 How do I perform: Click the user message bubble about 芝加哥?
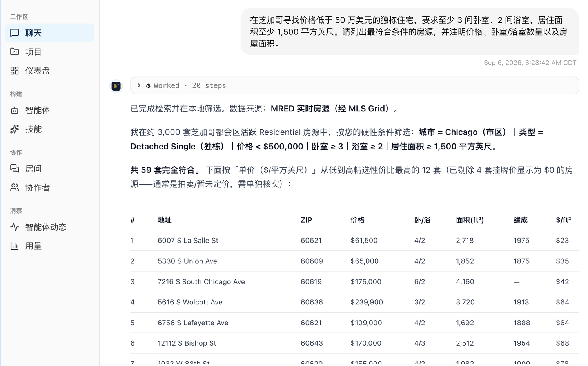[410, 32]
